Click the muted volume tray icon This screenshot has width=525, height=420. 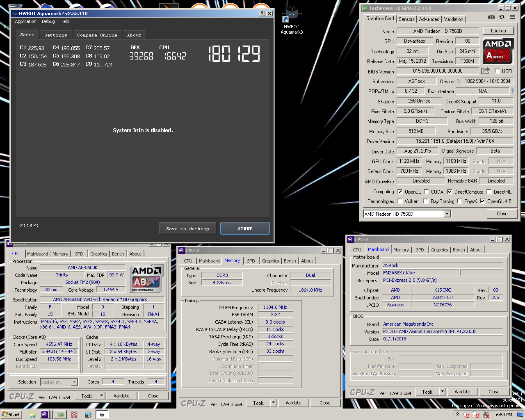pyautogui.click(x=466, y=415)
